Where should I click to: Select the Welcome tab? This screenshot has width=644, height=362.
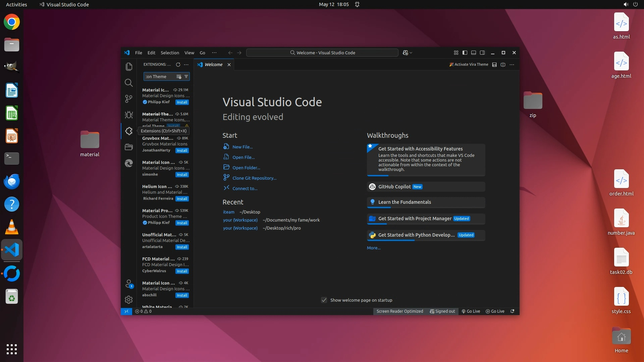[x=213, y=65]
